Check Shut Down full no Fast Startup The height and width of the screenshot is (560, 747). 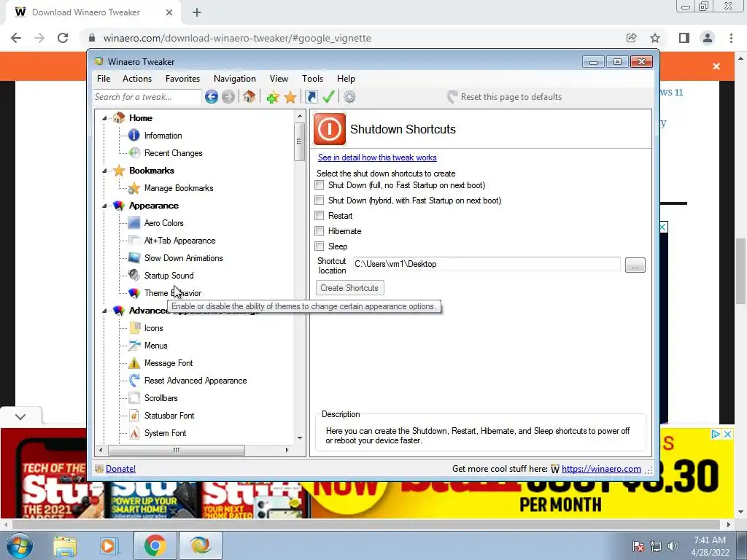click(320, 185)
